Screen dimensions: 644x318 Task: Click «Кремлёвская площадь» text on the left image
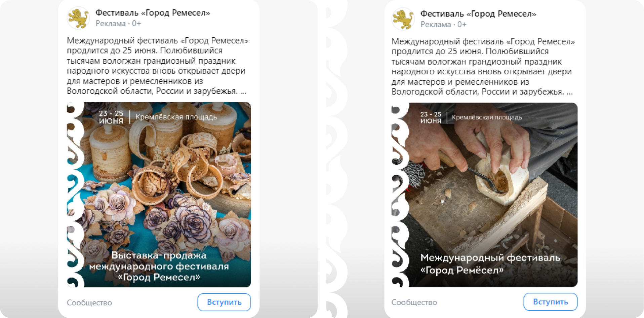pyautogui.click(x=176, y=117)
